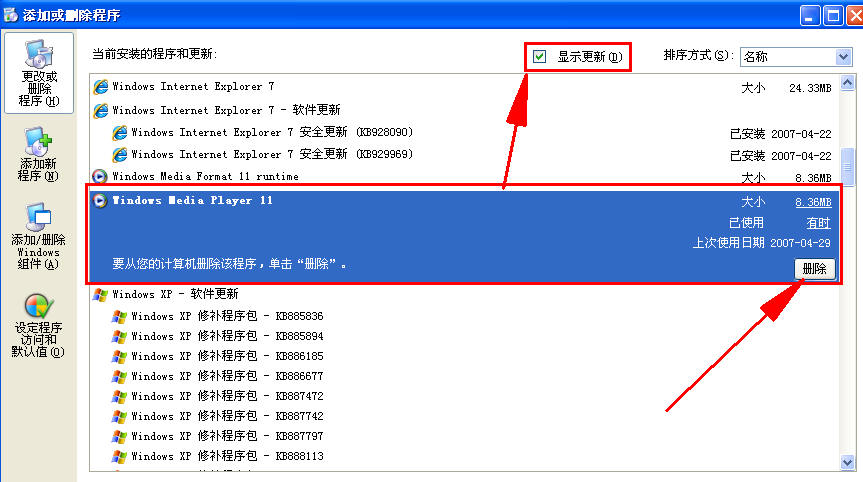The image size is (863, 482).
Task: Click the 上次使用日期 2007-04-29 text
Action: point(761,243)
